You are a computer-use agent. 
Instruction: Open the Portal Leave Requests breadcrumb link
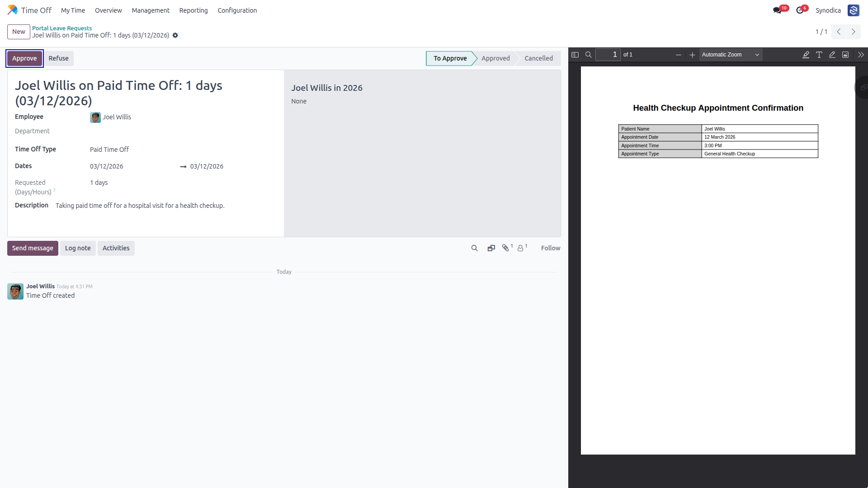[62, 28]
